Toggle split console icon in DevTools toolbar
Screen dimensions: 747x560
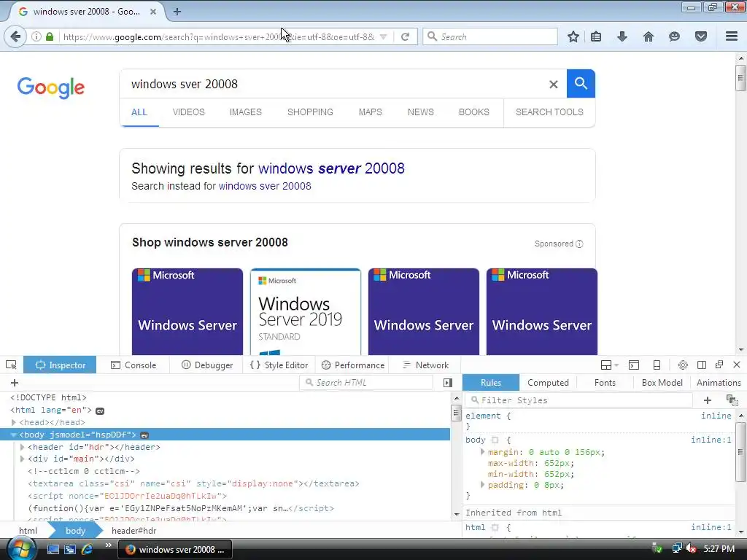coord(634,365)
